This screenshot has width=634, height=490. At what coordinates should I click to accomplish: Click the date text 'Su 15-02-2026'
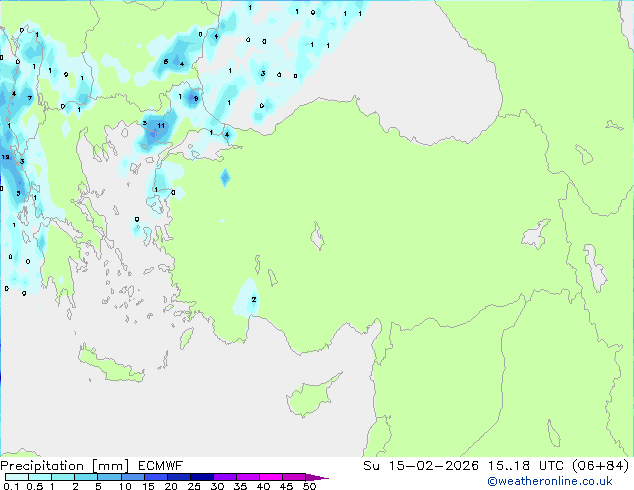tap(421, 466)
